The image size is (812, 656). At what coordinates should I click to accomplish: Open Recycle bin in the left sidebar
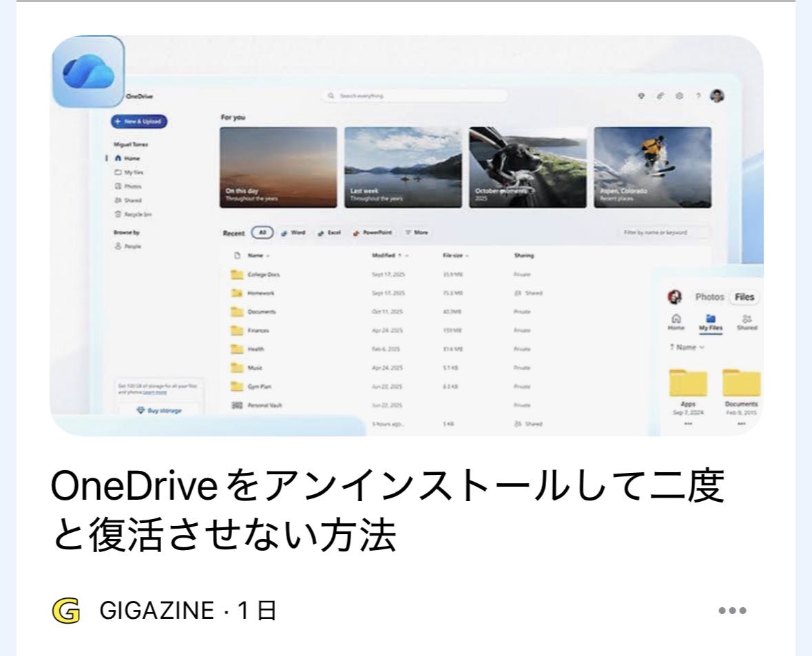click(133, 214)
